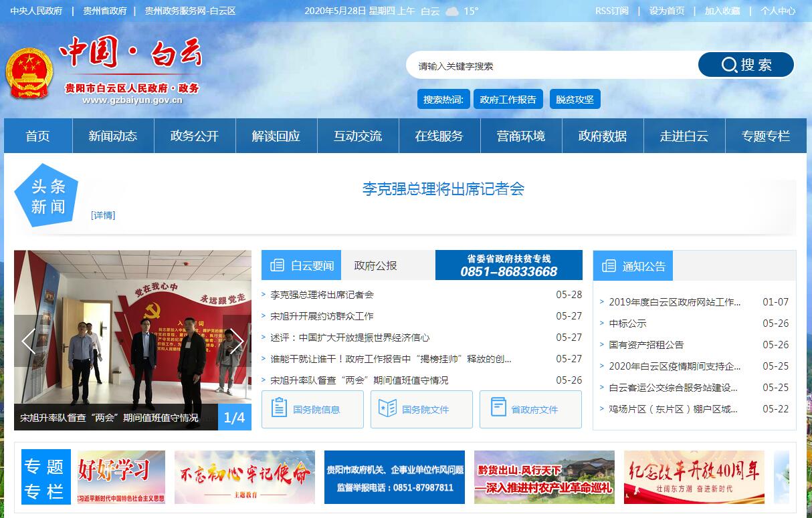The image size is (812, 518).
Task: Click 加入收藏 link
Action: pos(722,11)
